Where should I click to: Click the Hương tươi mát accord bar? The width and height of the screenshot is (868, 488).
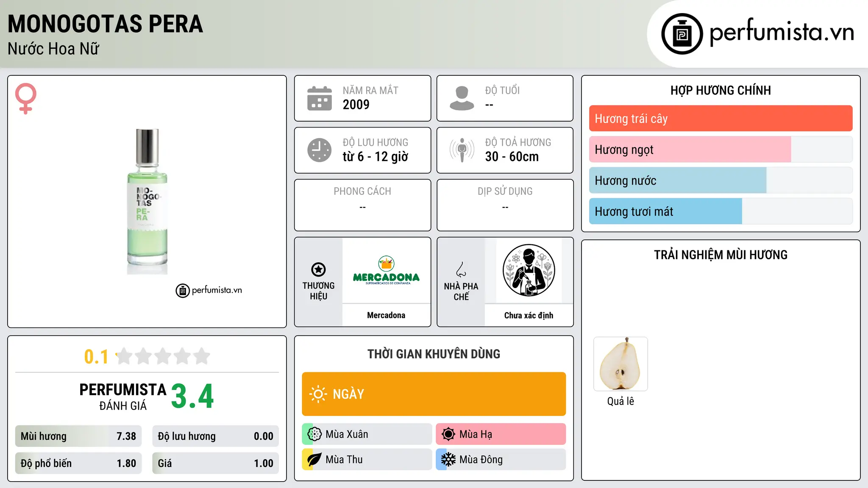tap(721, 211)
